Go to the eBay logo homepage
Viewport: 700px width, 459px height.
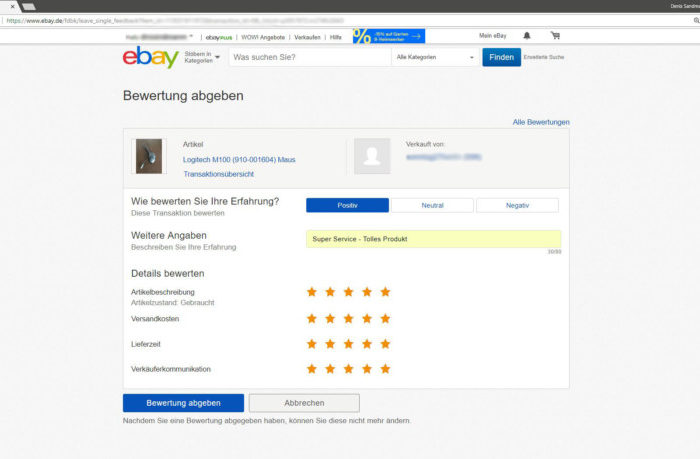click(x=151, y=57)
